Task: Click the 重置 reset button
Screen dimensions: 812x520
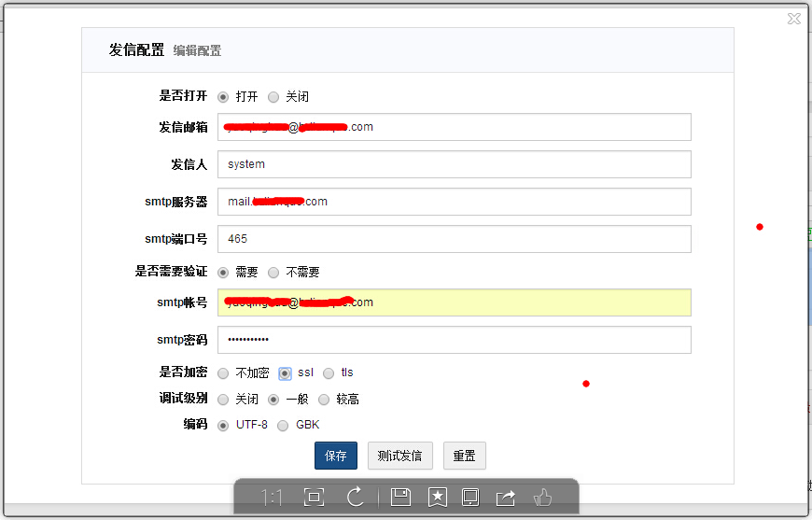Action: click(x=465, y=456)
